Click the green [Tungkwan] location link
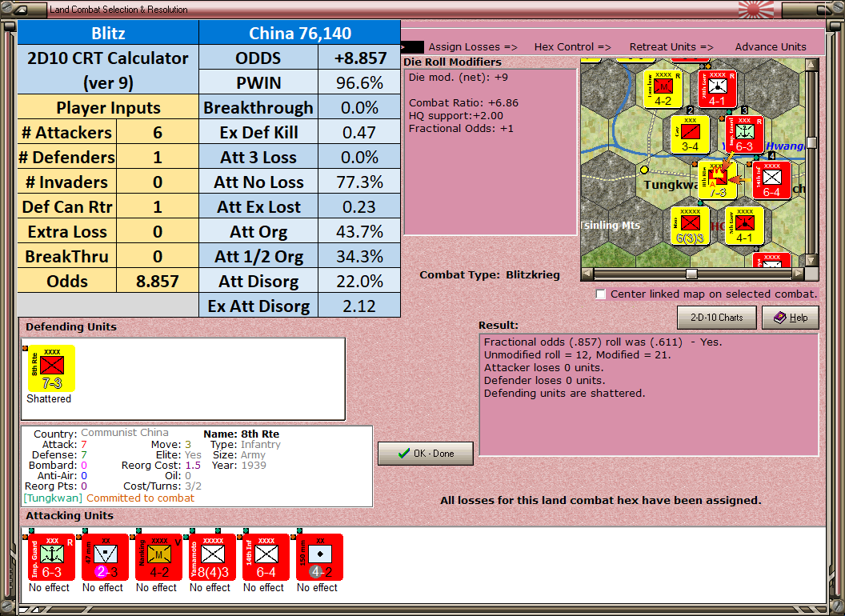Screen dimensions: 845x616 [53, 498]
